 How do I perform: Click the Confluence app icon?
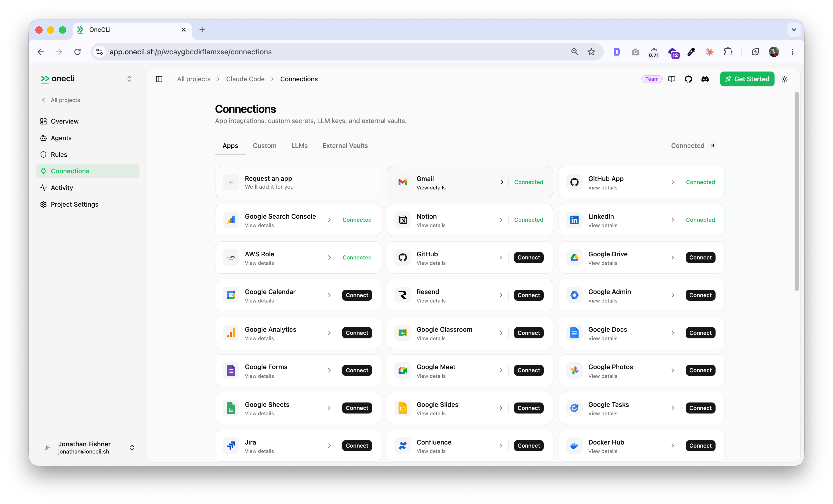point(403,446)
